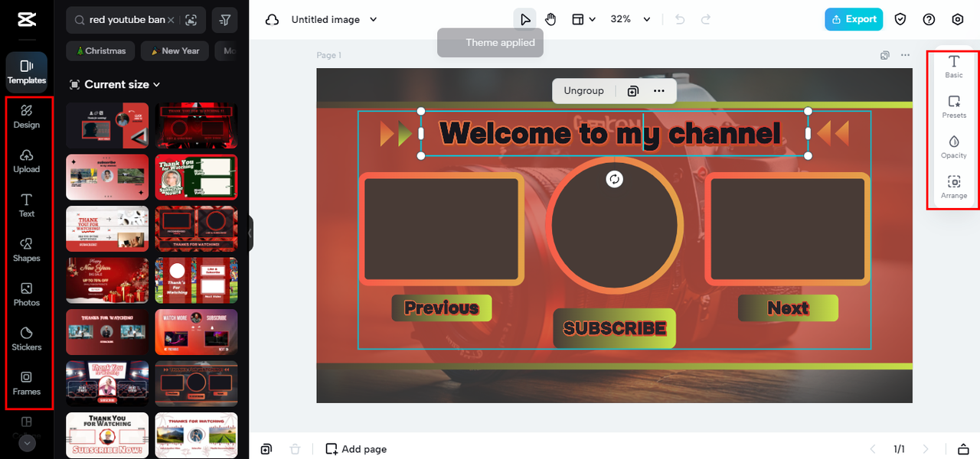The width and height of the screenshot is (980, 459).
Task: Choose the landscape photos Thanks for Watching template
Action: [x=196, y=435]
